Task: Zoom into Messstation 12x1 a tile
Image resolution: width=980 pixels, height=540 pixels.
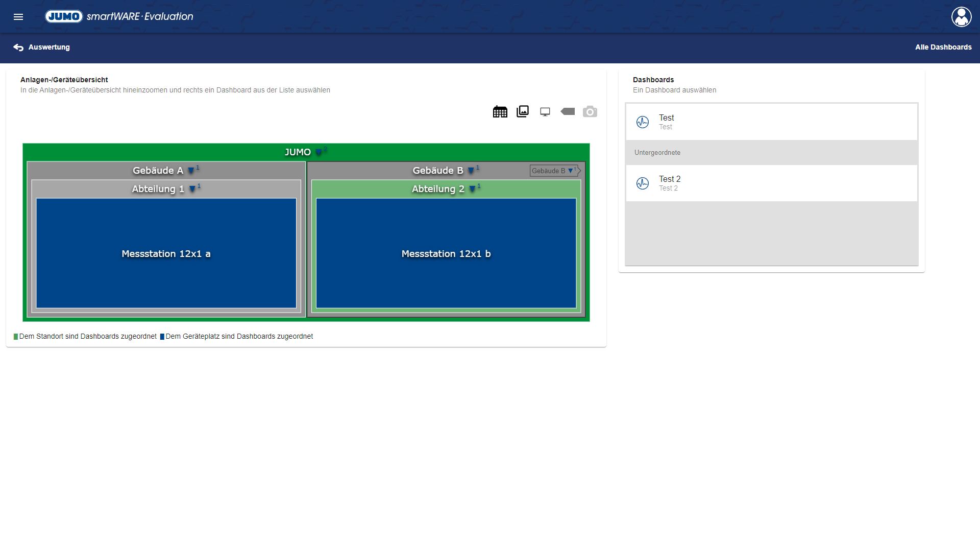Action: [166, 254]
